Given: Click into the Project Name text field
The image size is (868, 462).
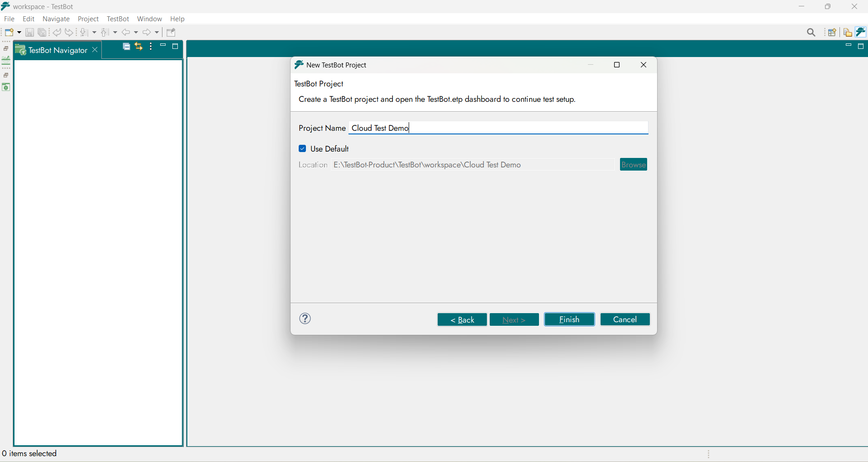Looking at the screenshot, I should click(x=498, y=128).
